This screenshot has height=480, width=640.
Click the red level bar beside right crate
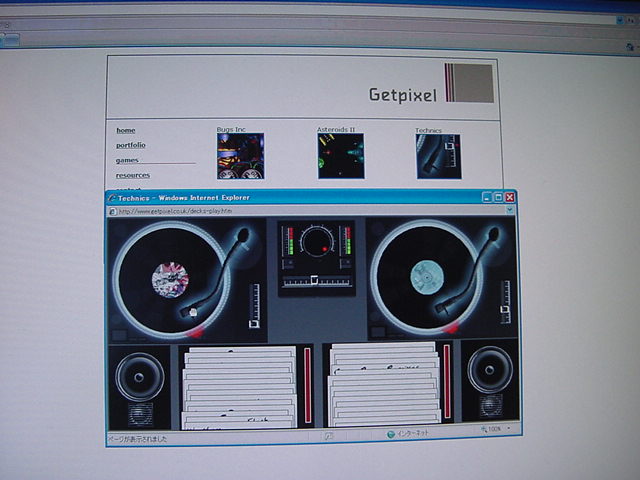click(447, 381)
